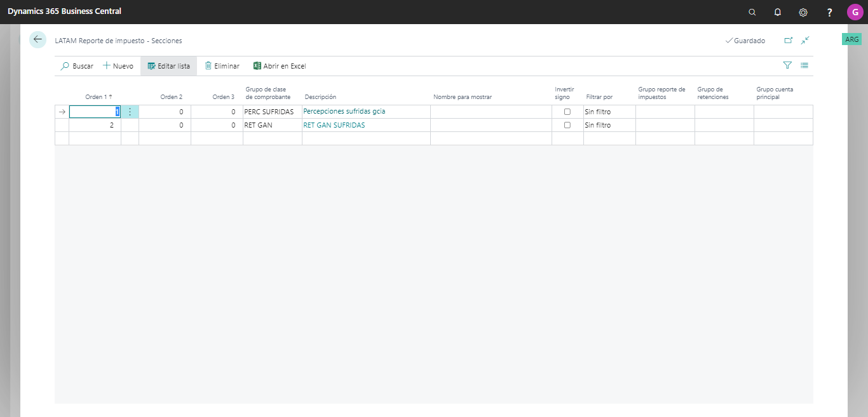This screenshot has width=868, height=417.
Task: Select Orden 1 field with value 1
Action: [x=95, y=112]
